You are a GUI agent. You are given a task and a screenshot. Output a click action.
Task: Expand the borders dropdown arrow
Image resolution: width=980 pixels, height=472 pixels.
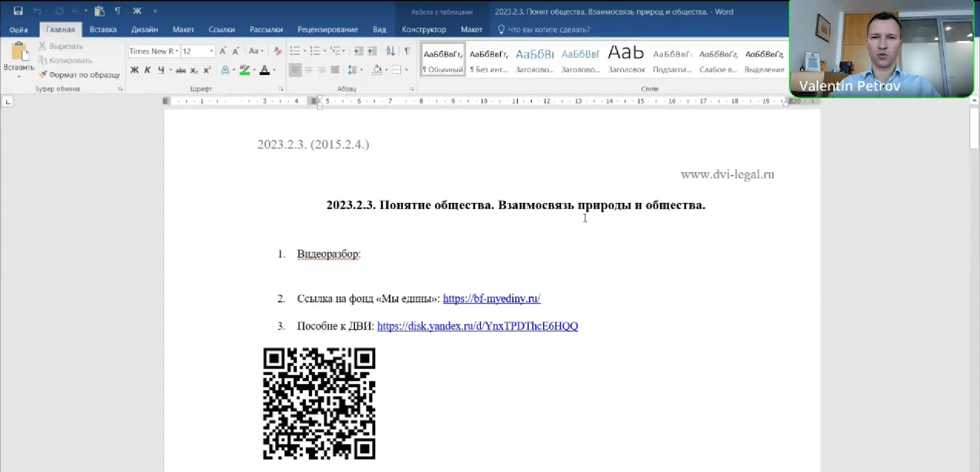point(407,70)
